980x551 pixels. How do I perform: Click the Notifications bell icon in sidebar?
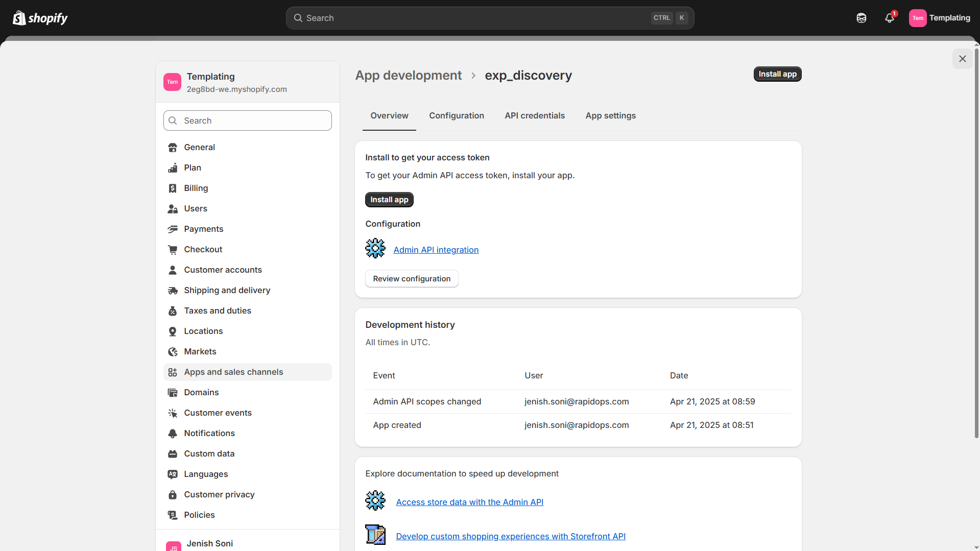pos(173,434)
